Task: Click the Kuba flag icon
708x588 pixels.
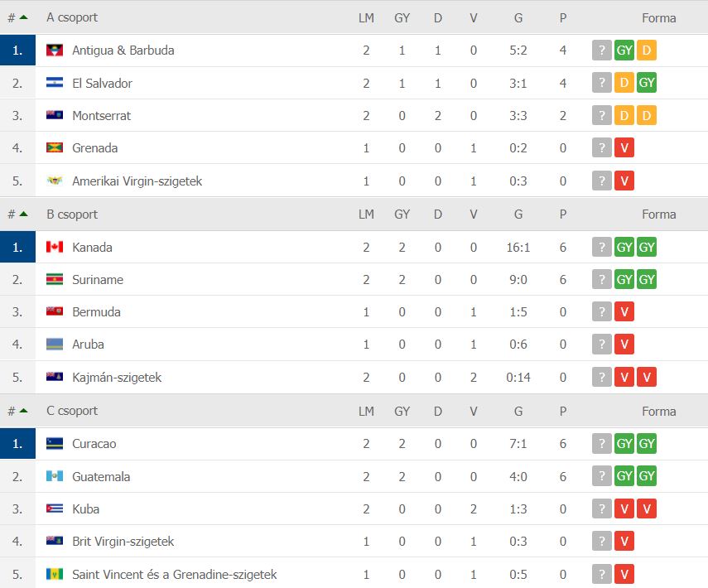Action: [55, 508]
